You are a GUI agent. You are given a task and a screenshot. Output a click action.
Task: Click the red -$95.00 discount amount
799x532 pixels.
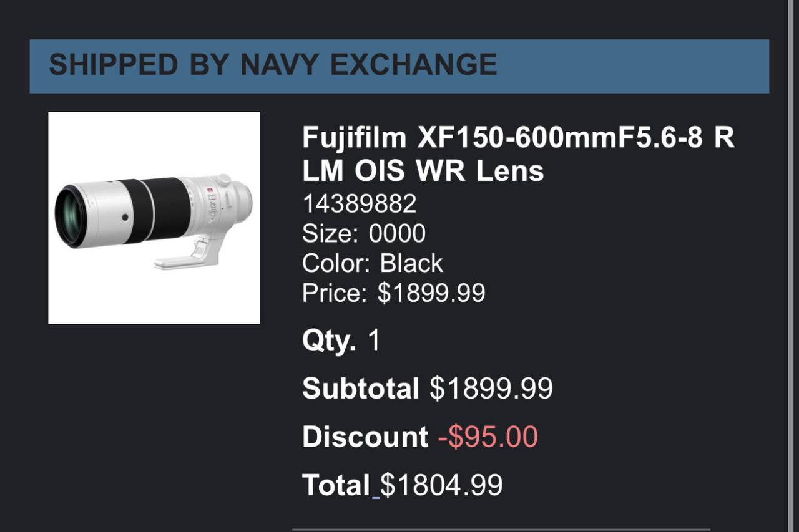tap(488, 437)
